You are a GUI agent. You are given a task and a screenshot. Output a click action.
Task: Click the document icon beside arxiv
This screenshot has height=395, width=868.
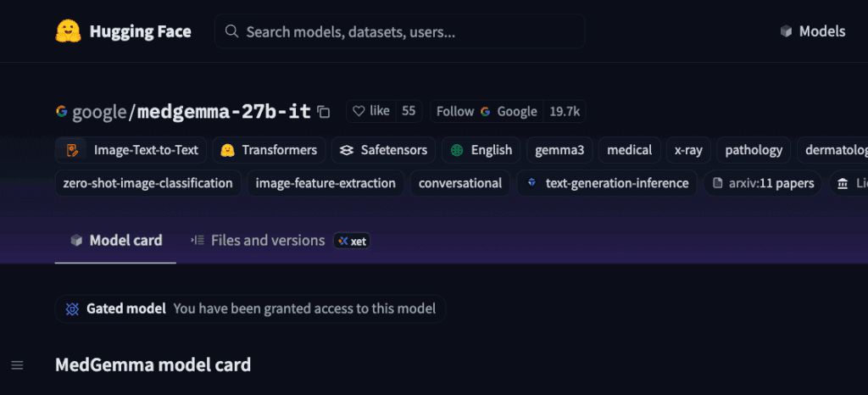(x=718, y=183)
